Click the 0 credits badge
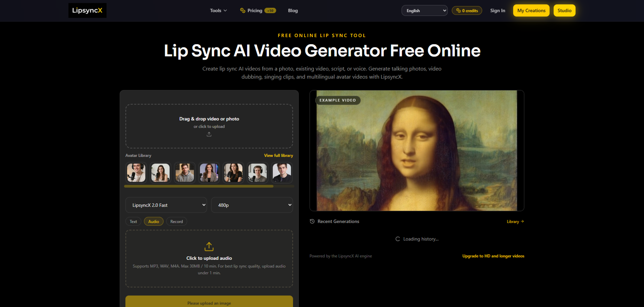This screenshot has height=307, width=644. pos(467,11)
